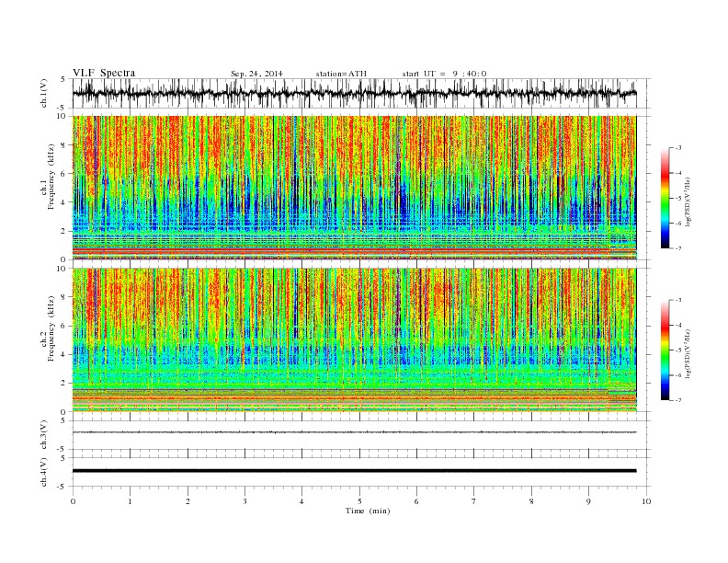Click the "start UT = 9:40:0" text
Image resolution: width=728 pixels, height=563 pixels.
[444, 74]
